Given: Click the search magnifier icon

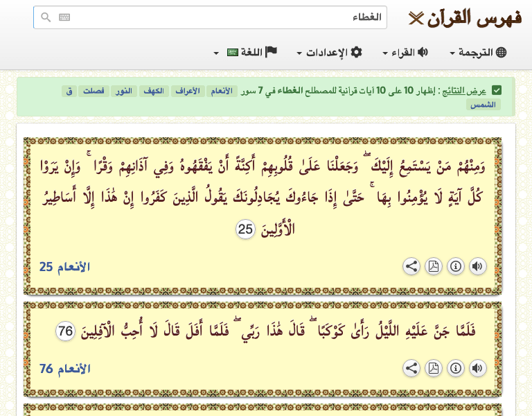Looking at the screenshot, I should (x=46, y=17).
